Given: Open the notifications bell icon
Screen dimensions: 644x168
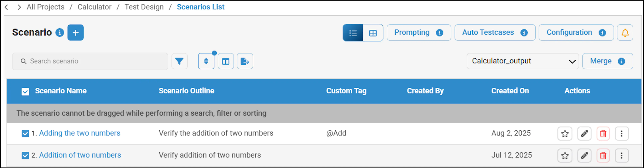Looking at the screenshot, I should point(625,32).
